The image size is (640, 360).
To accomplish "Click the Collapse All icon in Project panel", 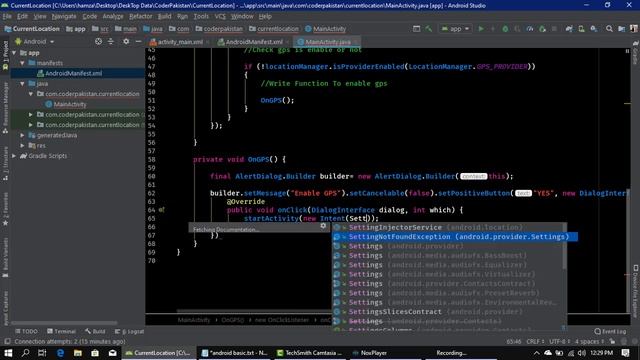I will click(111, 41).
